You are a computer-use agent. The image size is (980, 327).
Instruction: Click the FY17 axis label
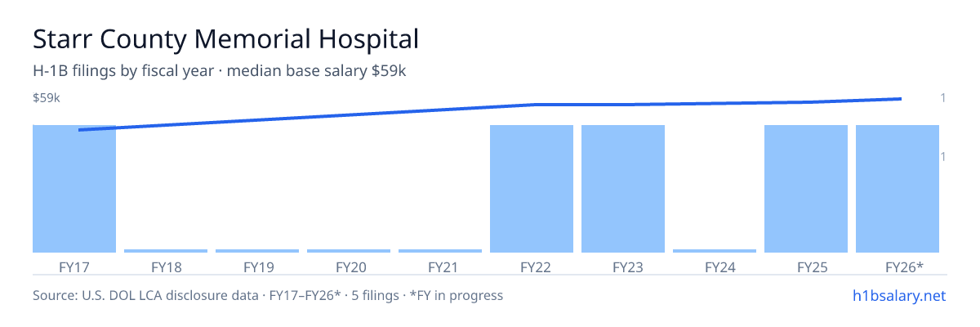pyautogui.click(x=74, y=267)
